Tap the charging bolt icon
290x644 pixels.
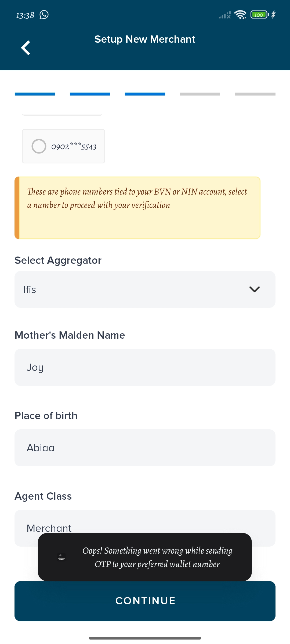[x=273, y=14]
